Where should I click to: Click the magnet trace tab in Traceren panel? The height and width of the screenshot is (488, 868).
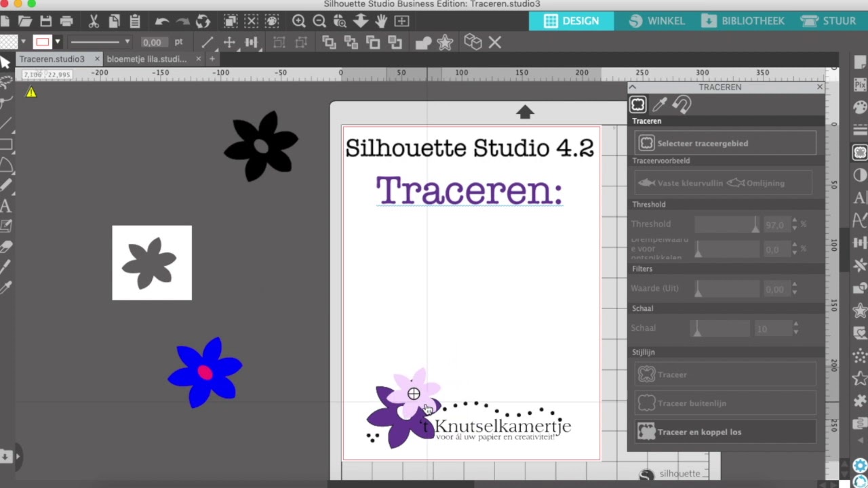tap(682, 104)
